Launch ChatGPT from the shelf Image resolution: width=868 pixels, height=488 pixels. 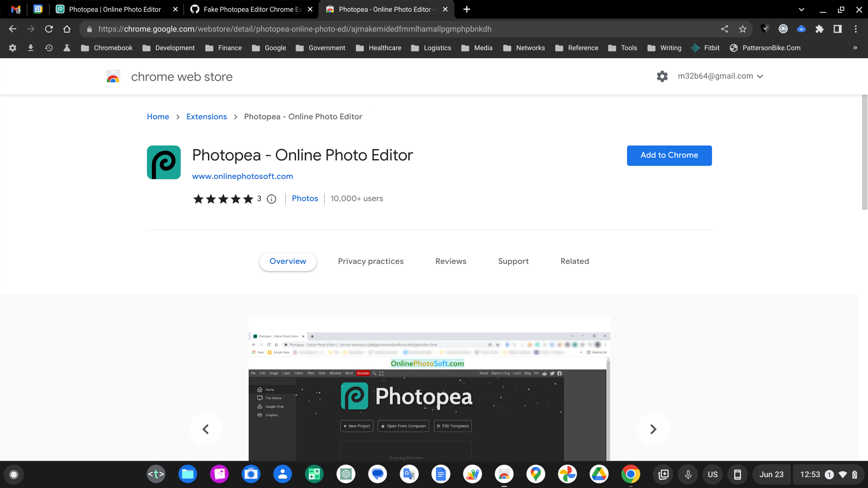(346, 474)
